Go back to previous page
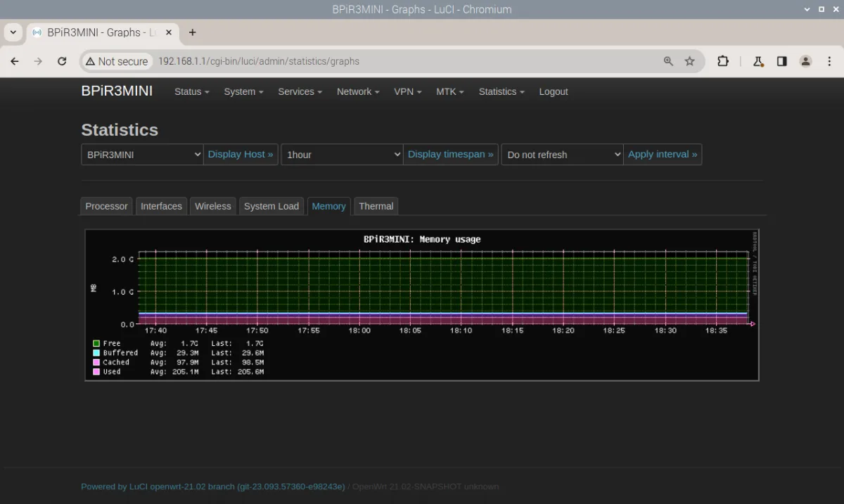Screen dimensions: 844x504 (15, 61)
